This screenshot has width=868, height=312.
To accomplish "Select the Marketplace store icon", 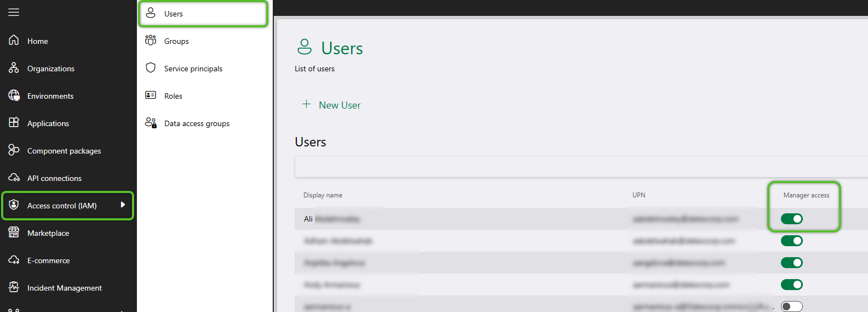I will (x=14, y=232).
